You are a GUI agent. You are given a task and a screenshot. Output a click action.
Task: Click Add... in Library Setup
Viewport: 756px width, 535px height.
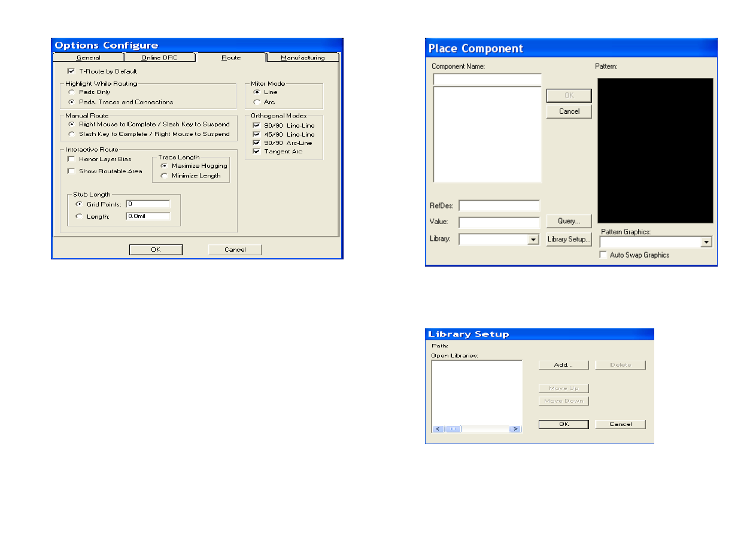point(563,365)
